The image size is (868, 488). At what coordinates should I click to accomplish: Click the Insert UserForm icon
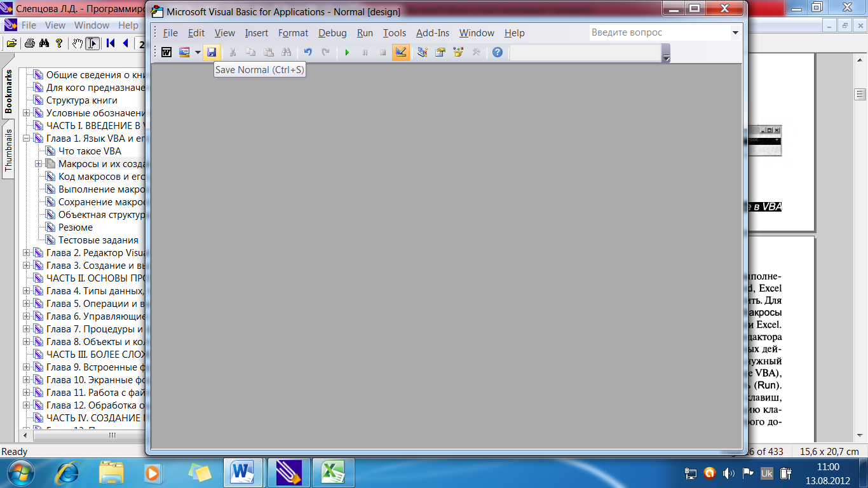click(185, 52)
